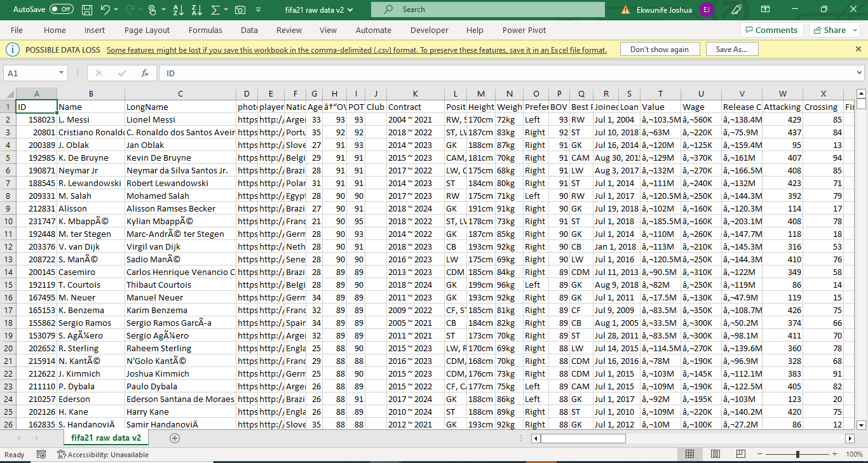Click the Coming Soon pen icon
The width and height of the screenshot is (868, 463).
(736, 10)
